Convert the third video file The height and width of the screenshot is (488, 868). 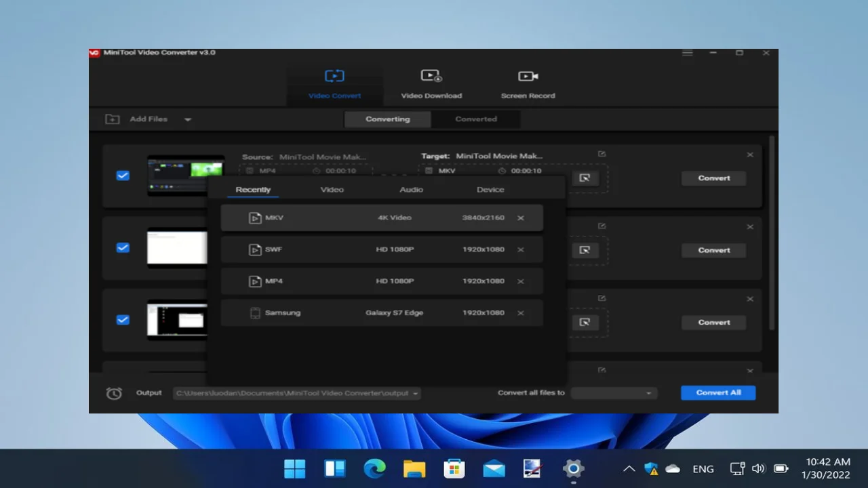pyautogui.click(x=714, y=323)
